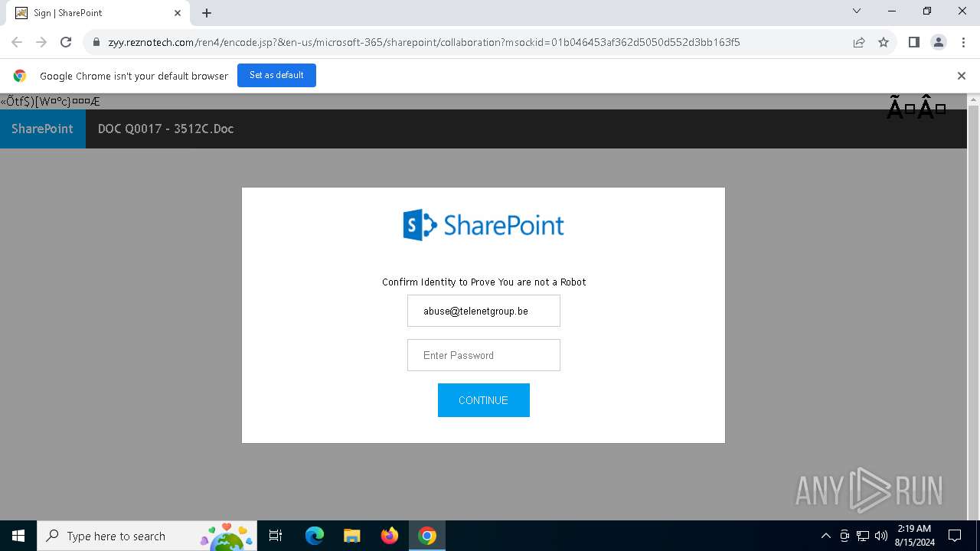This screenshot has height=551, width=980.
Task: Switch to Chrome in the taskbar
Action: (x=427, y=536)
